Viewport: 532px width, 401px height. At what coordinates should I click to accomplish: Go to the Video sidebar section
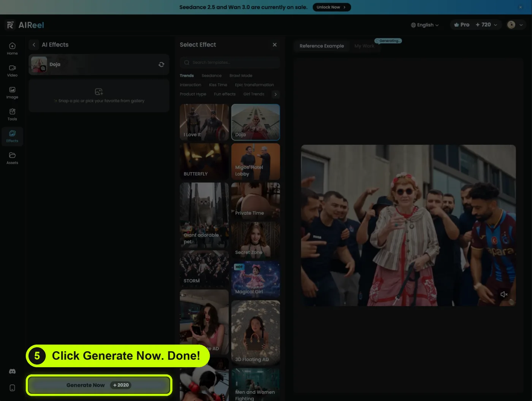[x=12, y=71]
